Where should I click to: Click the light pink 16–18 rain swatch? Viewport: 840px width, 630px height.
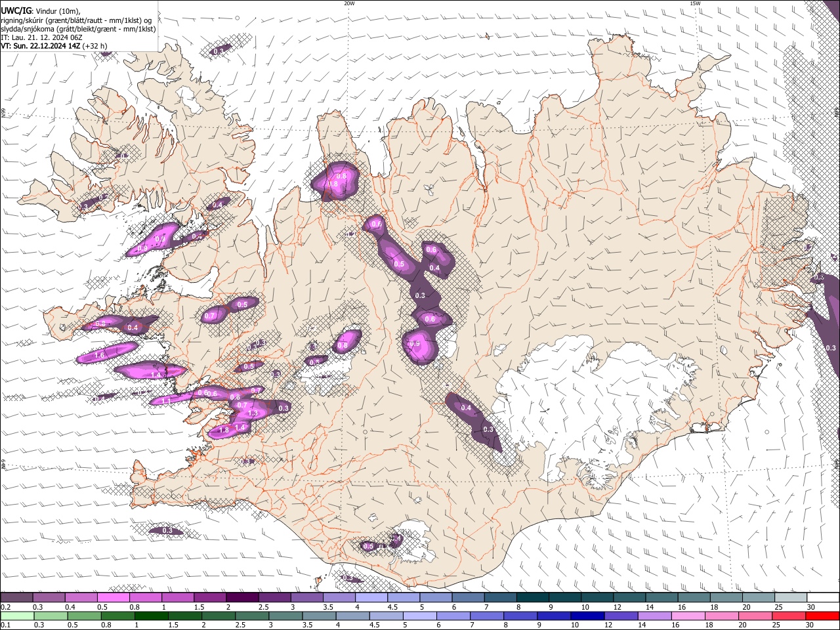(689, 616)
